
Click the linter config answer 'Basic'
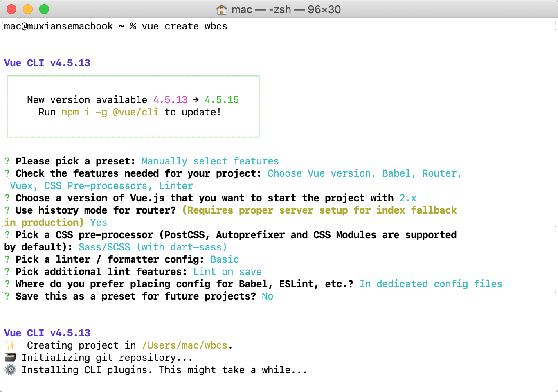coord(225,259)
